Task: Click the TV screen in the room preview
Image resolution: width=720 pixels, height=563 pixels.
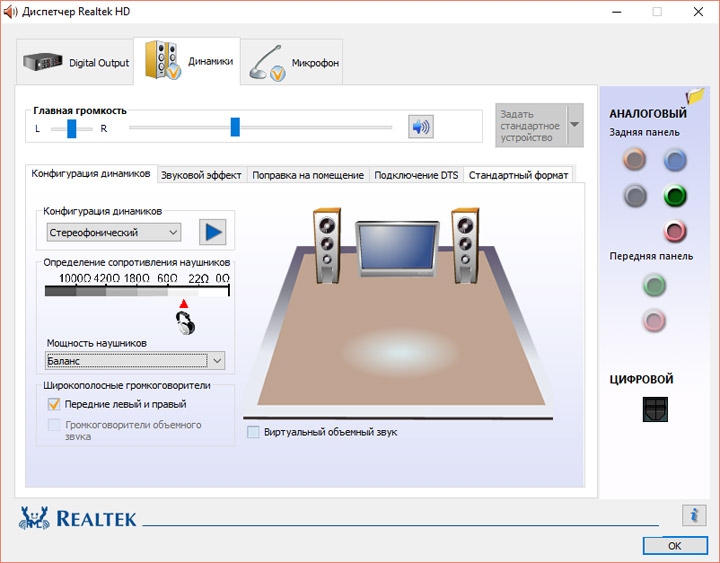Action: tap(397, 248)
